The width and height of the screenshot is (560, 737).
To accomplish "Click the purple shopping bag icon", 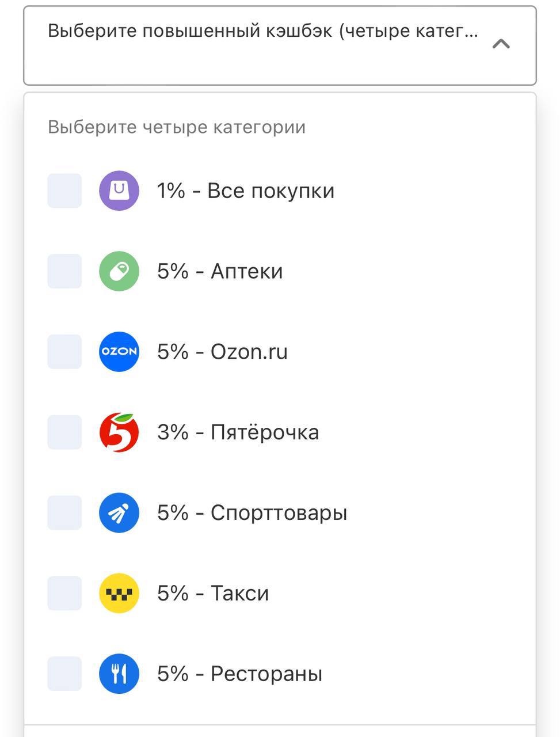I will [119, 191].
